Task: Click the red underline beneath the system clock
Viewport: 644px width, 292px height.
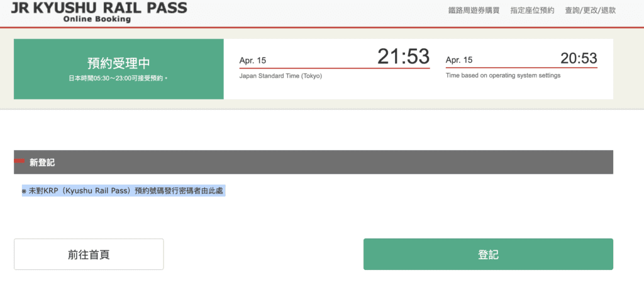Action: [521, 68]
